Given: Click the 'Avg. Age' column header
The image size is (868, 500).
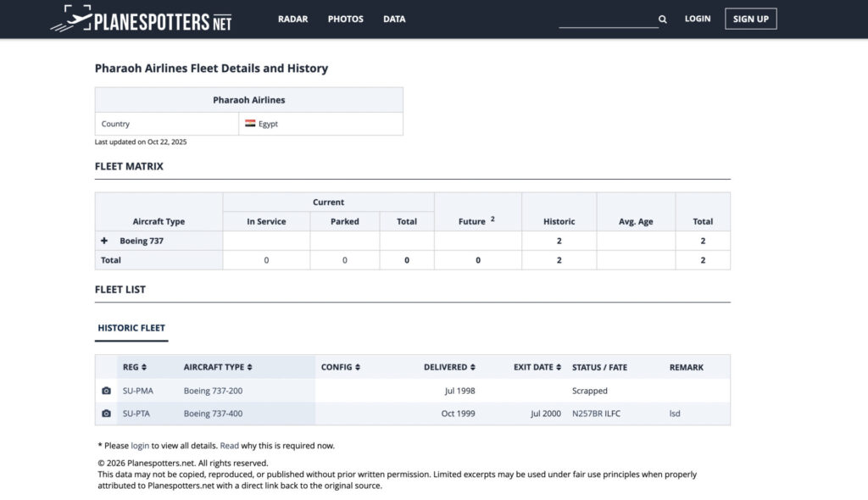Looking at the screenshot, I should point(636,221).
